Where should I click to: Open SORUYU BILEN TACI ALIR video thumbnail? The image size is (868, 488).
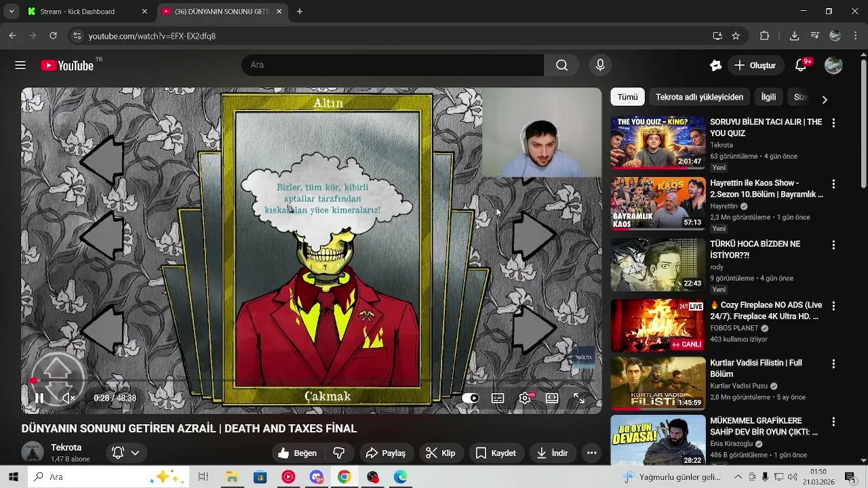658,142
